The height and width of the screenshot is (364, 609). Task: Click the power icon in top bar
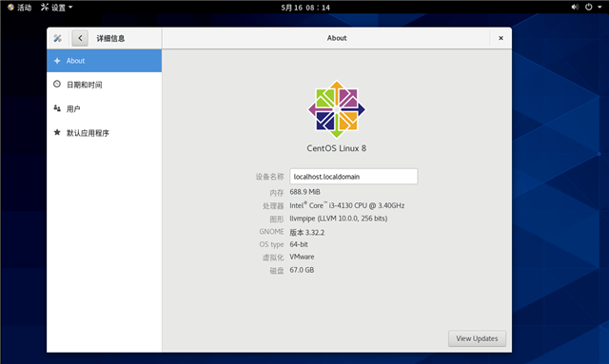(x=589, y=7)
